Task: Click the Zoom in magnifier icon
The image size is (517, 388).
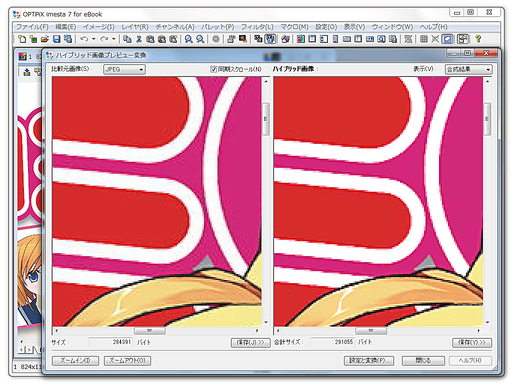Action: pyautogui.click(x=188, y=39)
